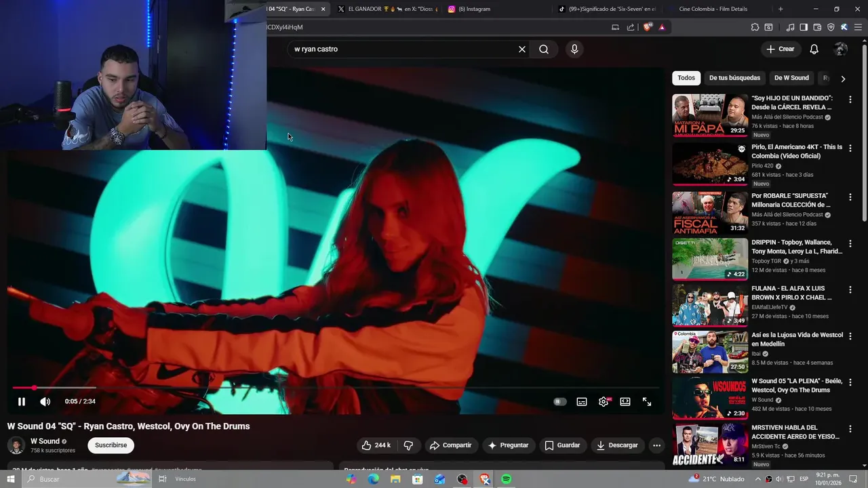Open options for 'W Sound 05 LA PLENA' video
Screen dimensions: 868x488
click(850, 382)
